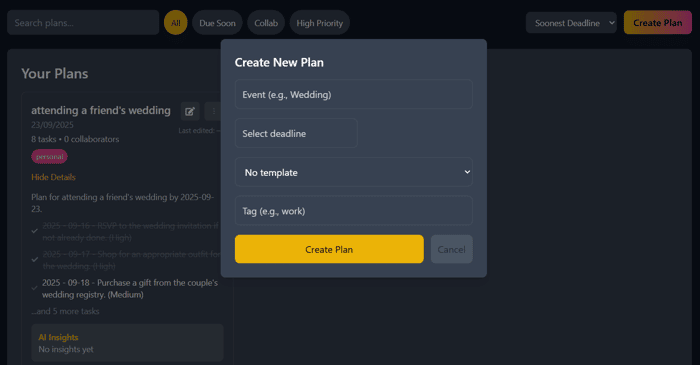Screen dimensions: 700x365
Task: Expand the No template dropdown
Action: (x=354, y=172)
